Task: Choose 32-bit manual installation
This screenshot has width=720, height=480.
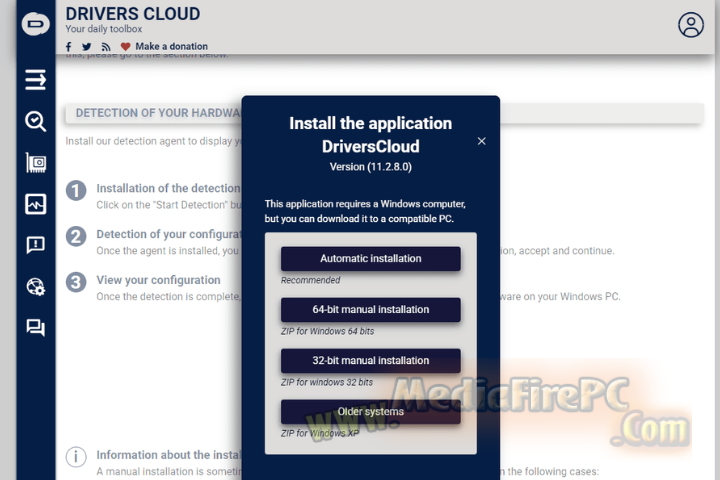Action: pos(371,361)
